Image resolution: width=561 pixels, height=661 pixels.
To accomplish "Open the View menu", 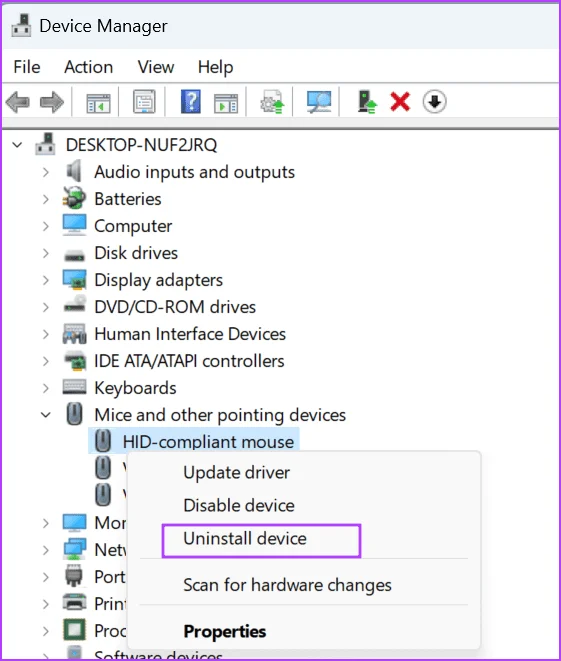I will pyautogui.click(x=156, y=67).
